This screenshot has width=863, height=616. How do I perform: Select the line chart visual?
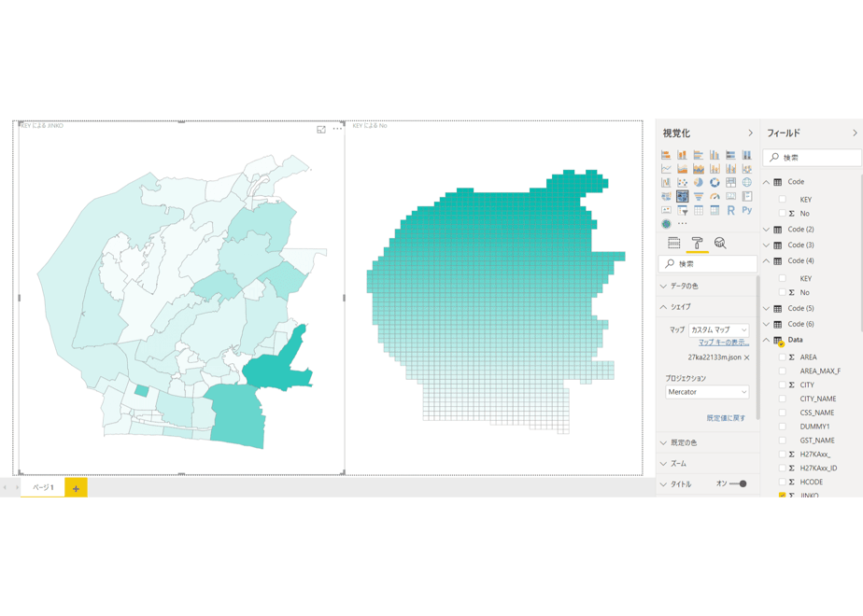pyautogui.click(x=666, y=168)
